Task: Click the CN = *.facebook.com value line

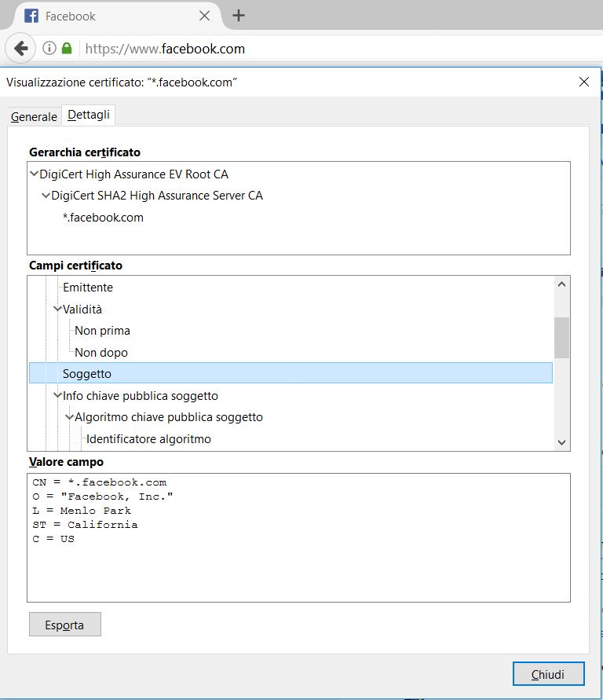Action: pos(100,482)
